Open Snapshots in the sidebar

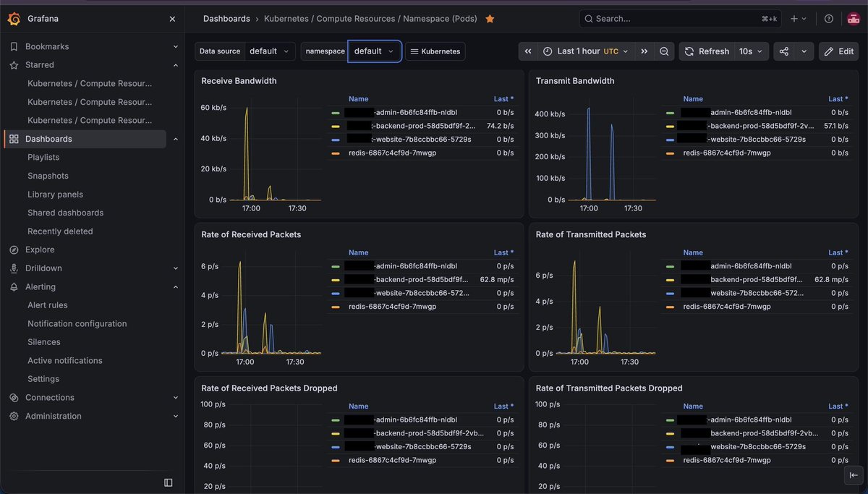click(x=48, y=176)
